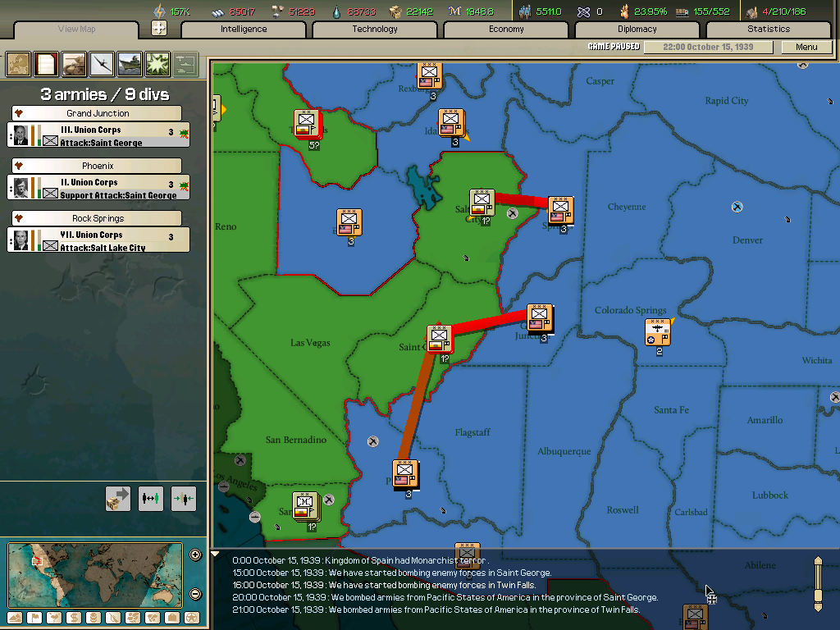Select the tank units icon in toolbar
The image size is (840, 630).
pyautogui.click(x=72, y=63)
